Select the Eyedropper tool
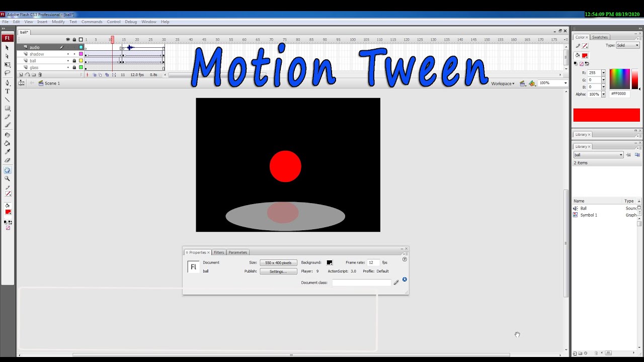This screenshot has width=644, height=362. [7, 152]
